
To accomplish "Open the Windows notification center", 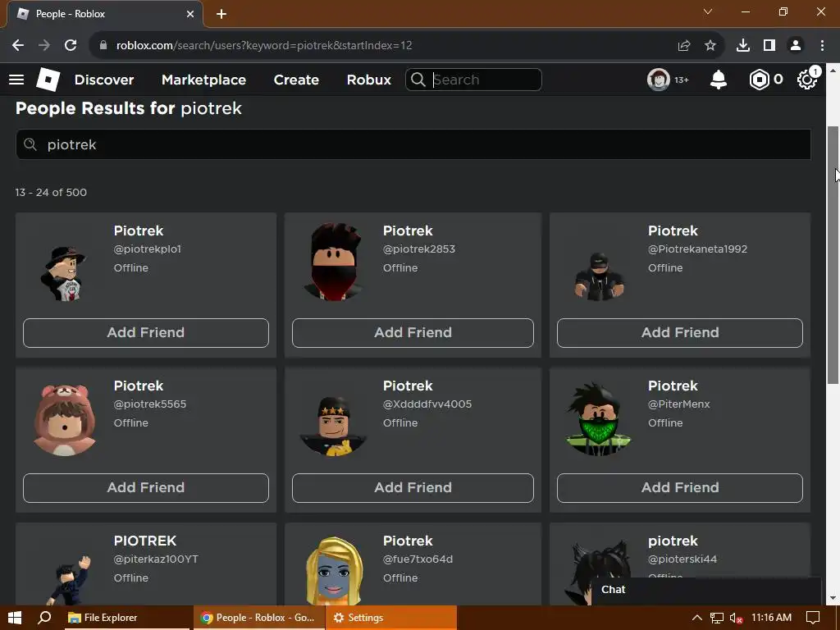I will 813,618.
